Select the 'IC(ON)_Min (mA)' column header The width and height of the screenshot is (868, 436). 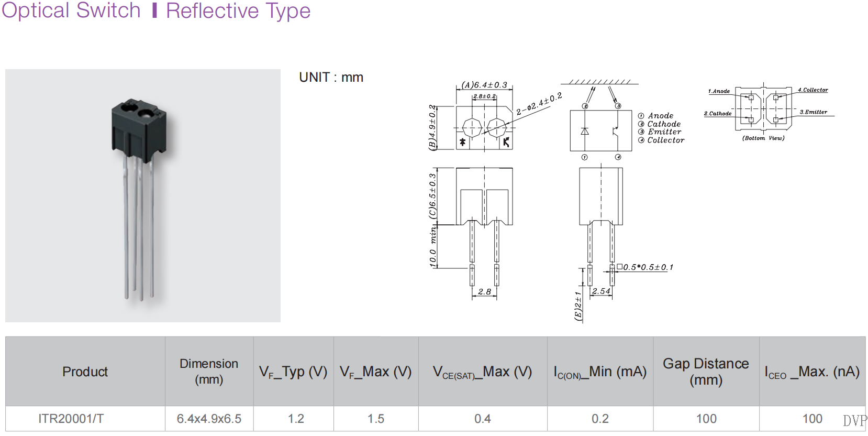[600, 372]
